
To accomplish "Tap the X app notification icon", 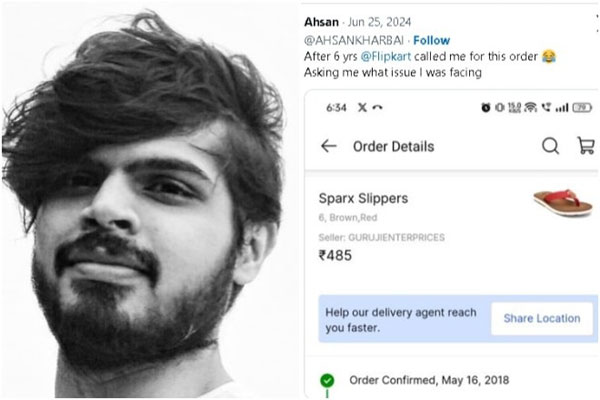I will pos(361,107).
